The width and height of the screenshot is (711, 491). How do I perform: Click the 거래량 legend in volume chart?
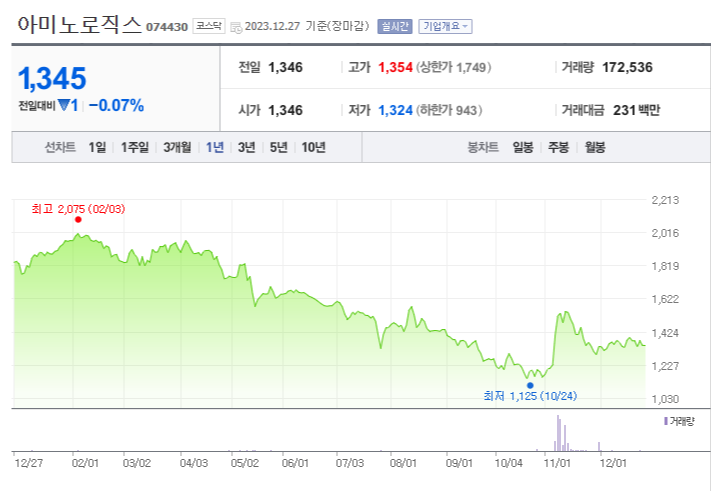[x=679, y=421]
